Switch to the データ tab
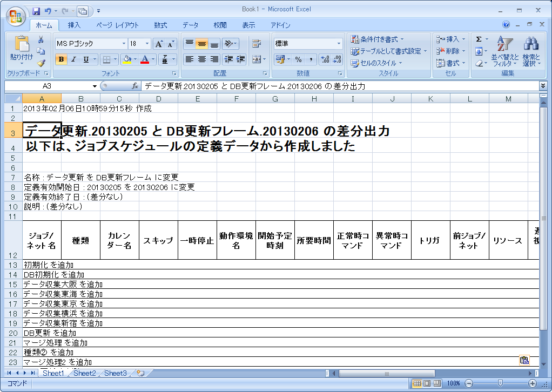 click(x=191, y=25)
